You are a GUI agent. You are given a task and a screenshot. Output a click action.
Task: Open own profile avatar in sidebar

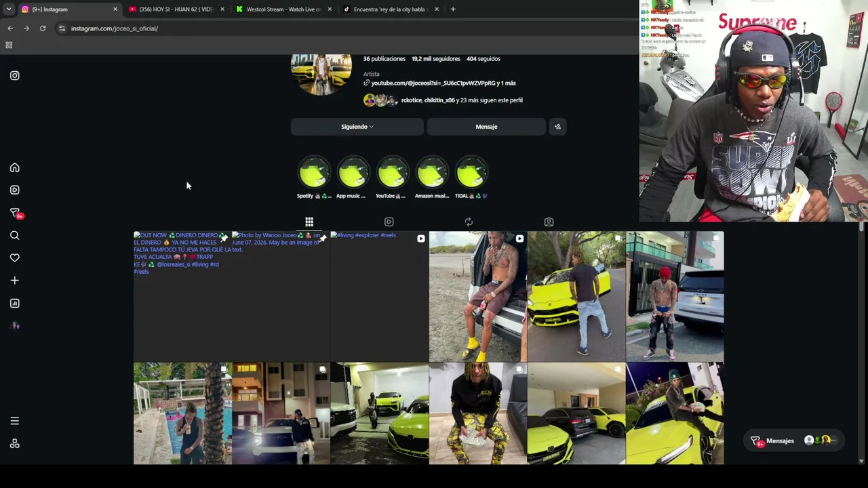(15, 325)
